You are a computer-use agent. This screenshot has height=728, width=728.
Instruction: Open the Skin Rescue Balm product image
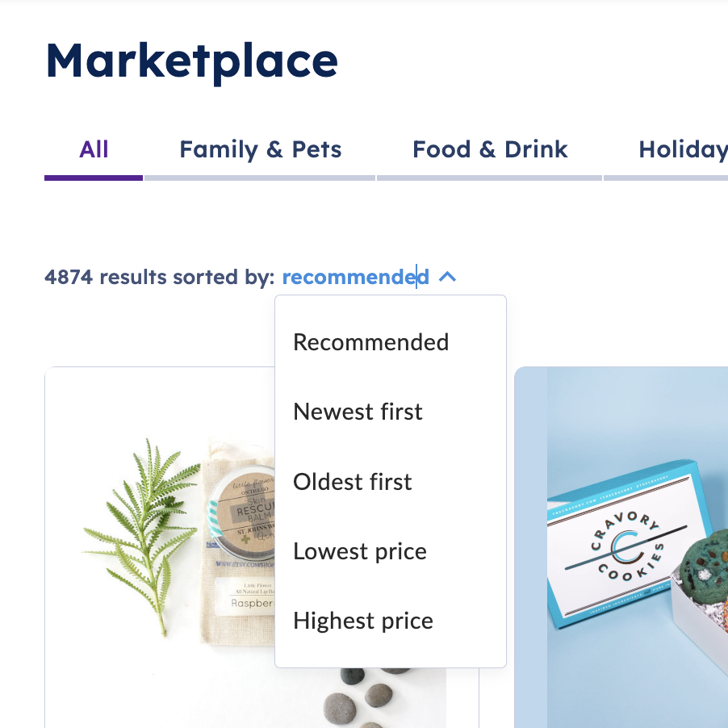click(x=160, y=548)
